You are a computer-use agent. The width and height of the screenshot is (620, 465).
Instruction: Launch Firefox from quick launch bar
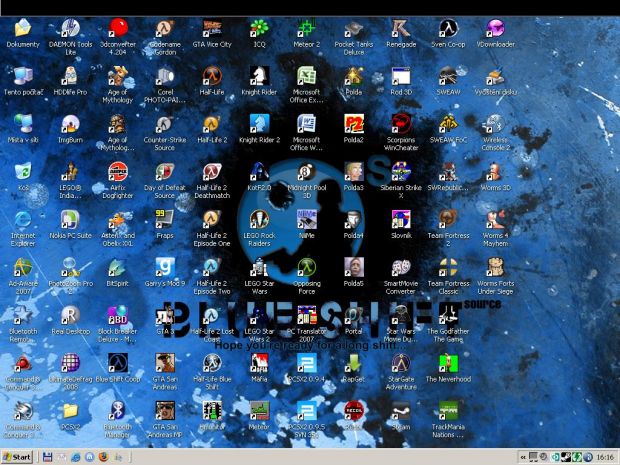pos(104,457)
